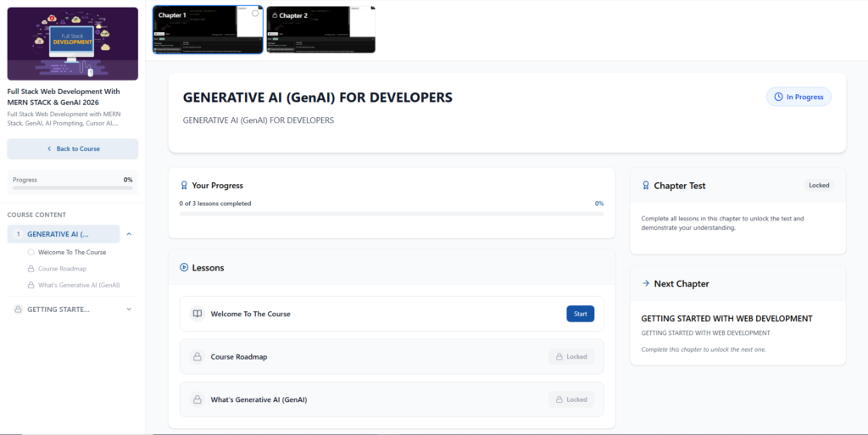Viewport: 868px width, 435px height.
Task: Click the book icon beside Welcome To The Course
Action: pyautogui.click(x=197, y=314)
